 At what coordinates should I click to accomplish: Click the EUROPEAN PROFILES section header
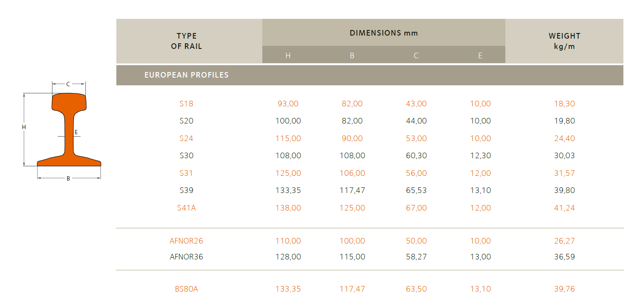(x=186, y=75)
